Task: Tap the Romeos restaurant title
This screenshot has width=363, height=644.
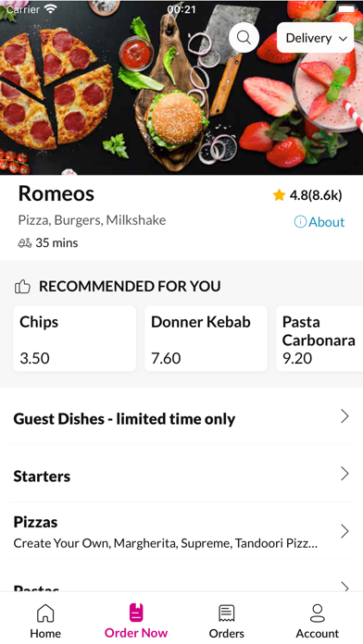Action: click(56, 193)
